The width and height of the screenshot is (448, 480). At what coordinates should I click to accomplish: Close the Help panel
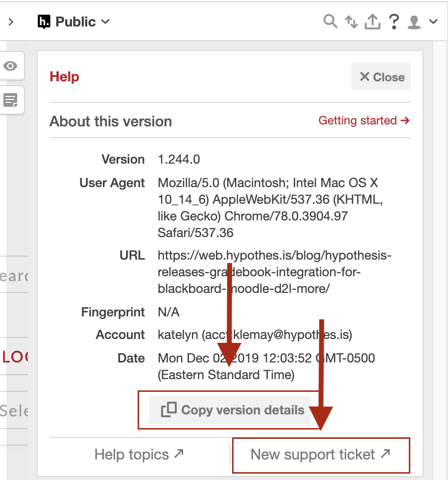point(381,76)
